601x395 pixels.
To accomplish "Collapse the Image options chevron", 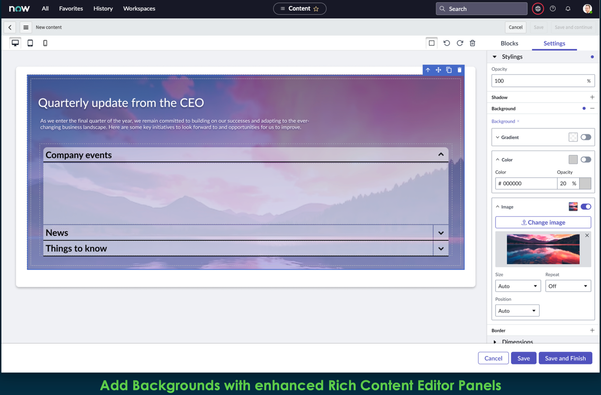I will pyautogui.click(x=498, y=207).
